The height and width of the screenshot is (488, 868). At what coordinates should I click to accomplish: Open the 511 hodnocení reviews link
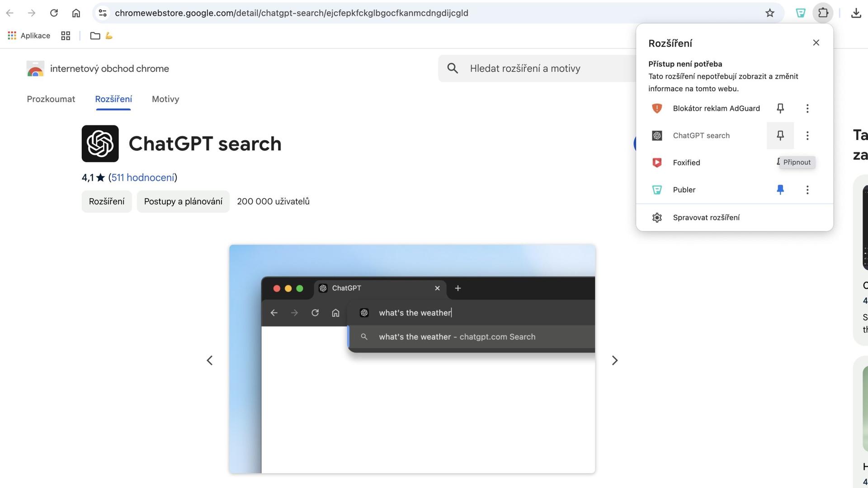pos(143,178)
